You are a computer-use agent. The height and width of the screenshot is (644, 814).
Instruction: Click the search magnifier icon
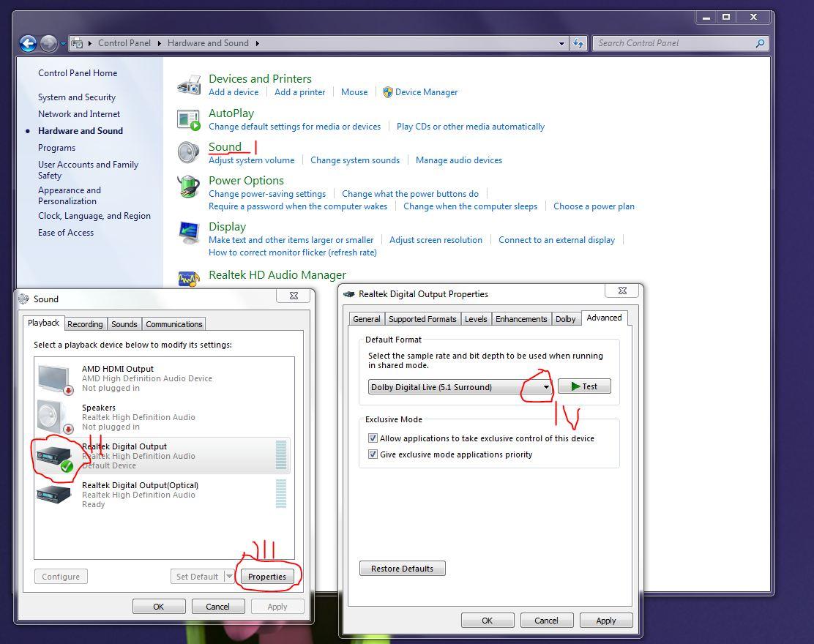760,43
